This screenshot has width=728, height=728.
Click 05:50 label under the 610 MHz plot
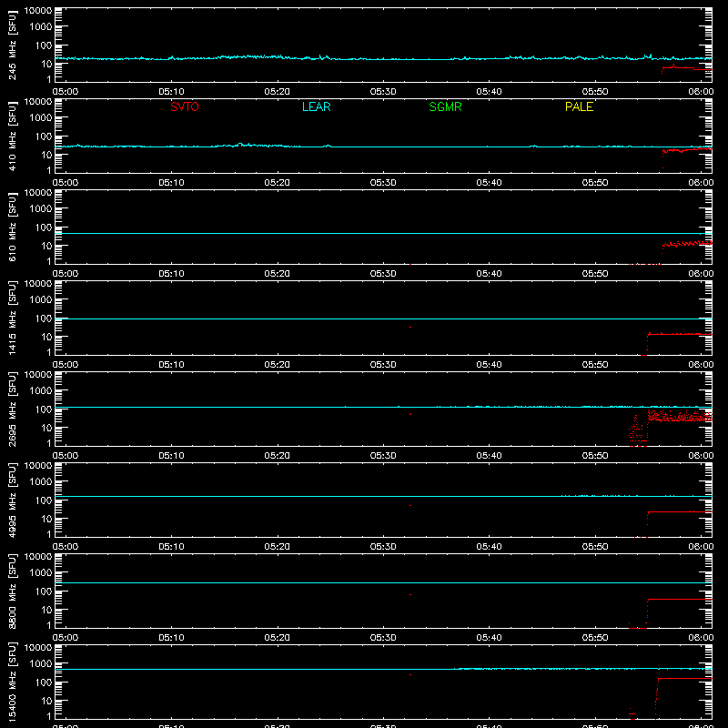coord(595,274)
